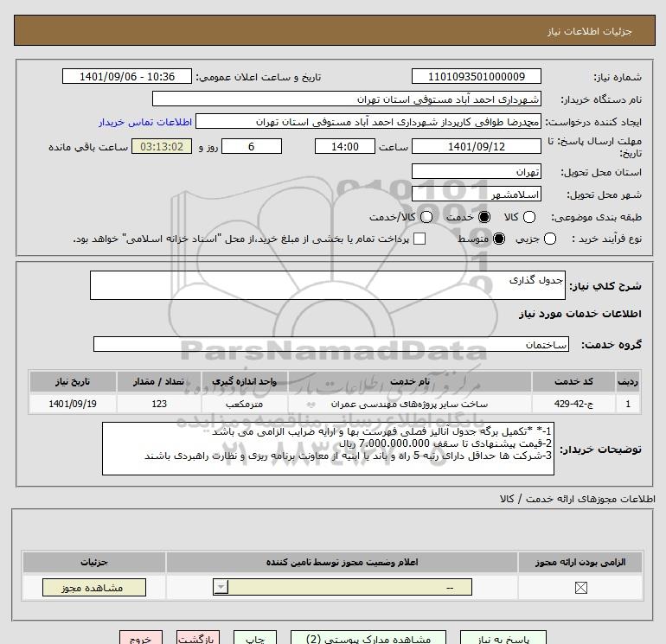Click the اطلاعات مجوزهای ارائه خدمت / کالا heading

click(578, 499)
